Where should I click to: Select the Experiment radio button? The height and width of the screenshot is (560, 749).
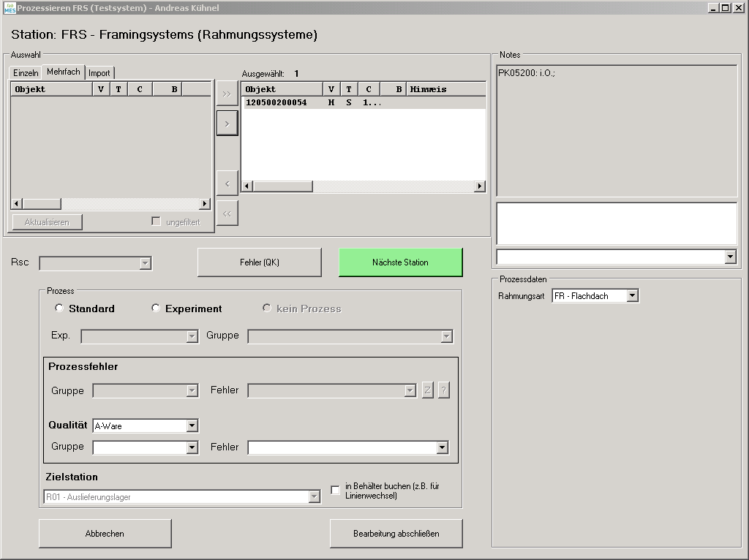(156, 309)
